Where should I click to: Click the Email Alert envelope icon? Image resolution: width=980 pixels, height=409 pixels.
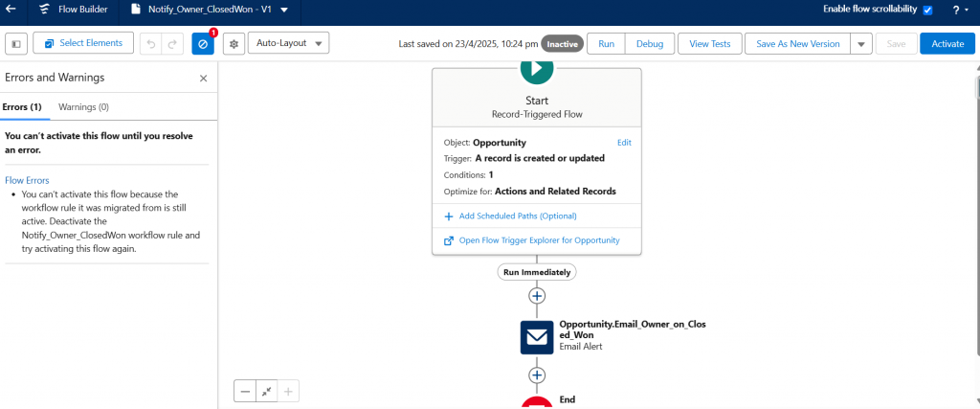click(537, 337)
